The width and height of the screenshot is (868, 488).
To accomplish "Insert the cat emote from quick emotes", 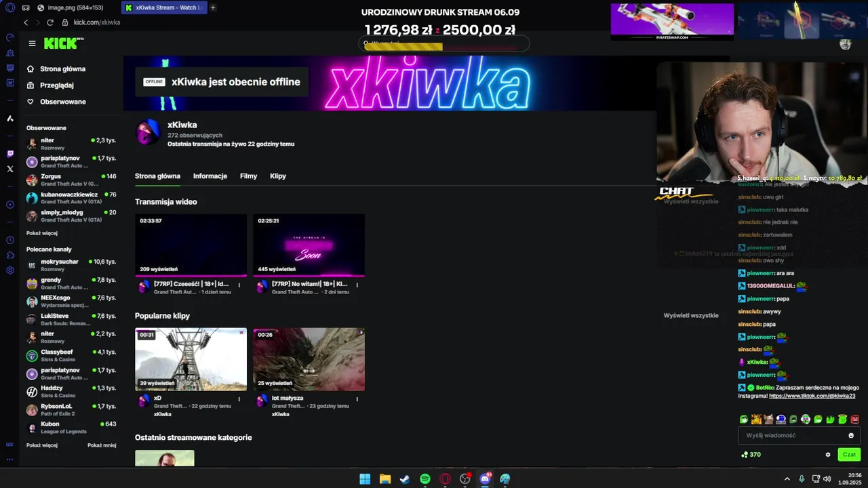I will click(768, 420).
